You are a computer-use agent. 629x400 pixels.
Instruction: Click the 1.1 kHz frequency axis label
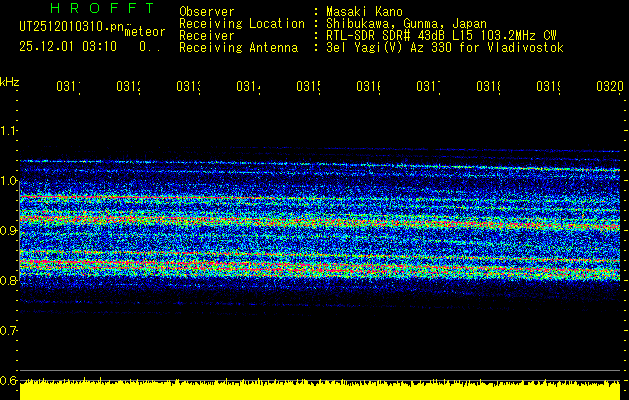pyautogui.click(x=8, y=130)
